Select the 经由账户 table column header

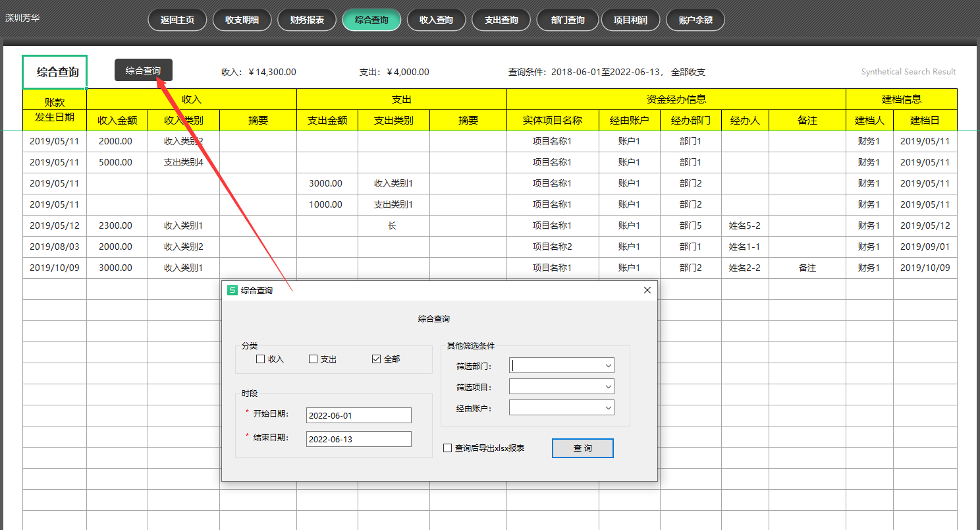(x=630, y=120)
